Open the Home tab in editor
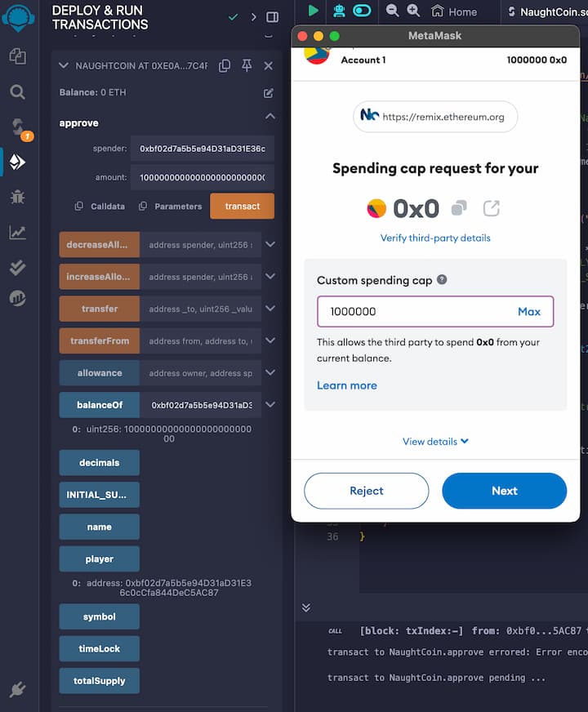Viewport: 588px width, 712px height. pyautogui.click(x=454, y=11)
